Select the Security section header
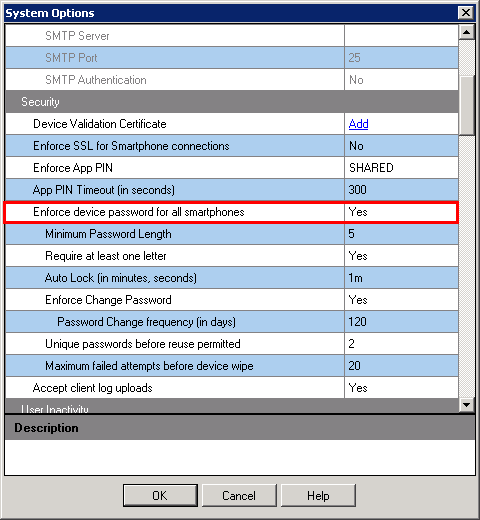Image resolution: width=480 pixels, height=520 pixels. pos(232,102)
